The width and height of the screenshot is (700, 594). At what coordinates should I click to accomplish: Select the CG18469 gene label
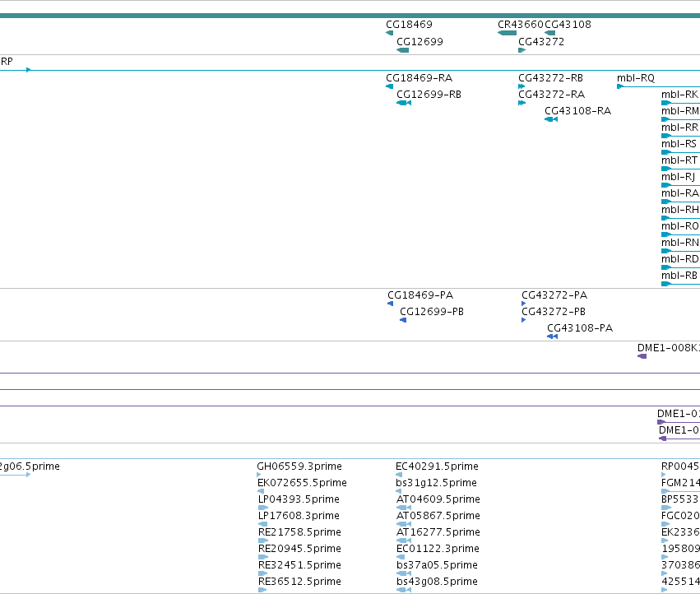click(x=409, y=25)
